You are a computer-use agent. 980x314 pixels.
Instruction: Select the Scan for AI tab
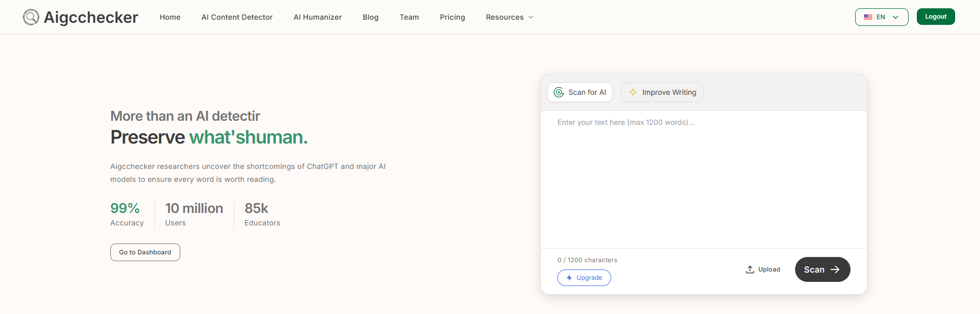tap(580, 92)
